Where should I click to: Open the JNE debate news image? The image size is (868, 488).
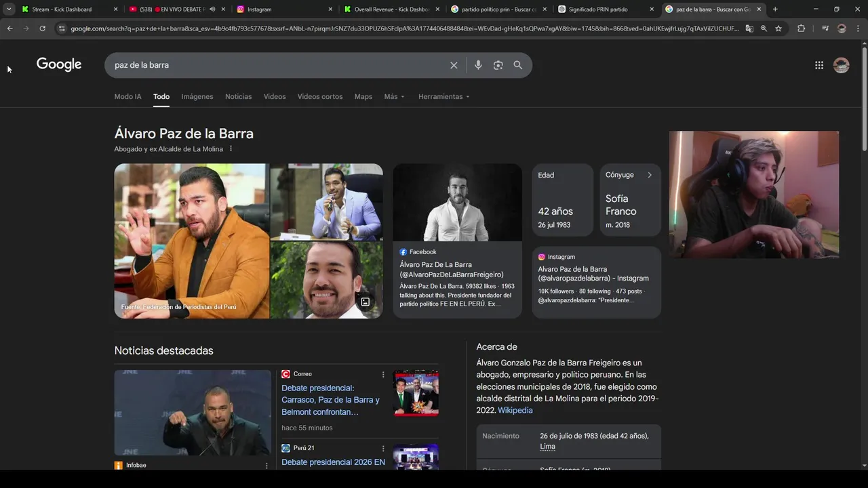193,413
